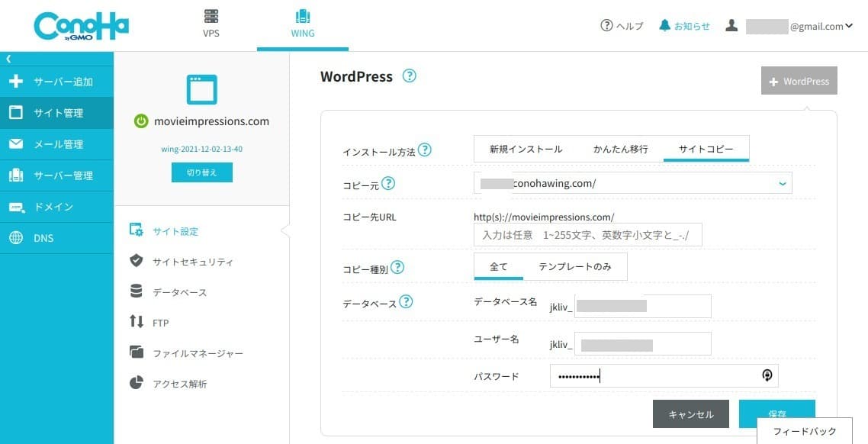Click the help icon beside コピー元
Screen dimensions: 868x444
click(388, 183)
